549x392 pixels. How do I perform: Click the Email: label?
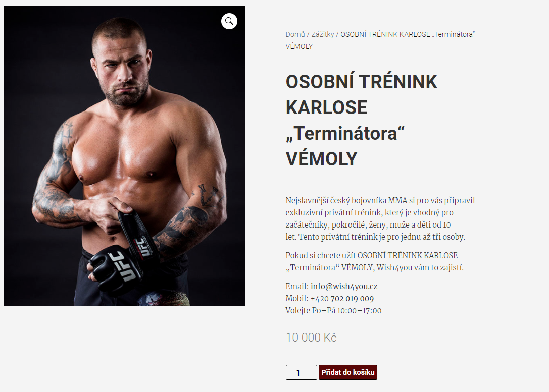click(297, 287)
